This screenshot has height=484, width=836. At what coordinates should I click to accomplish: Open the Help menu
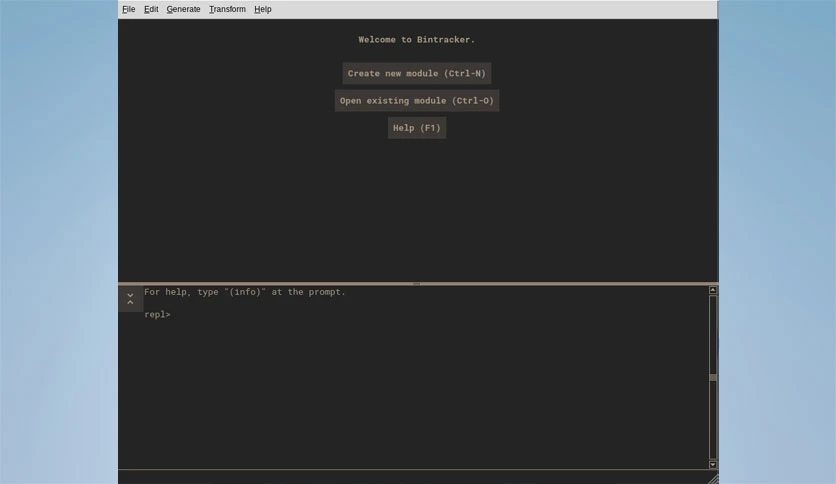click(x=263, y=9)
